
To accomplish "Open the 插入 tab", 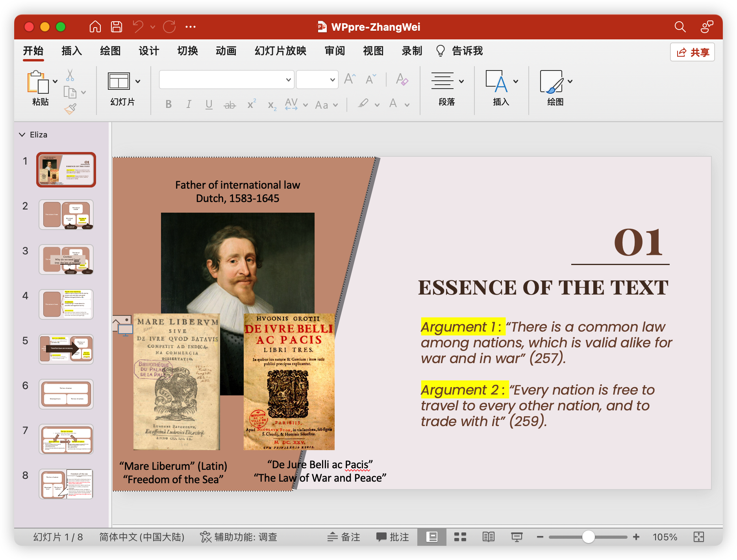I will [72, 51].
